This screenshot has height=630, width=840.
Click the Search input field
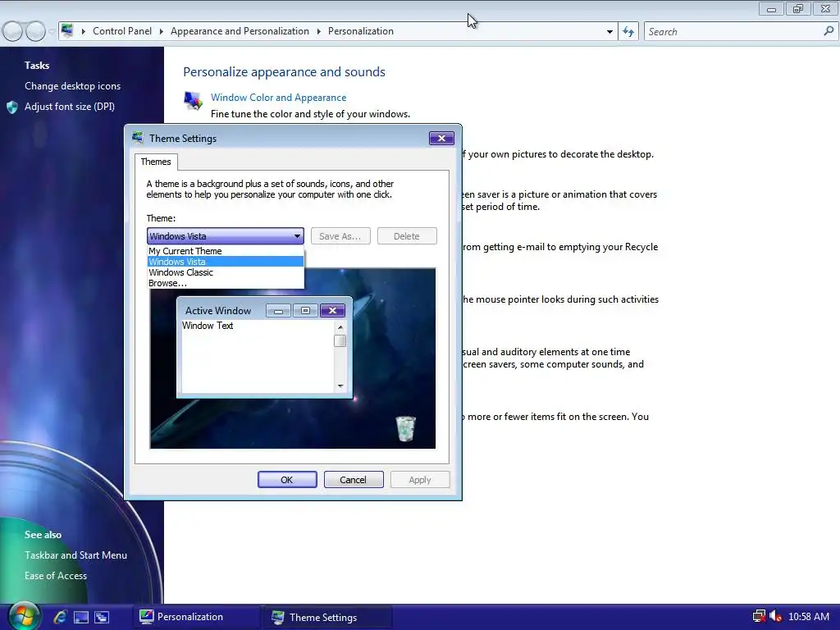click(734, 32)
